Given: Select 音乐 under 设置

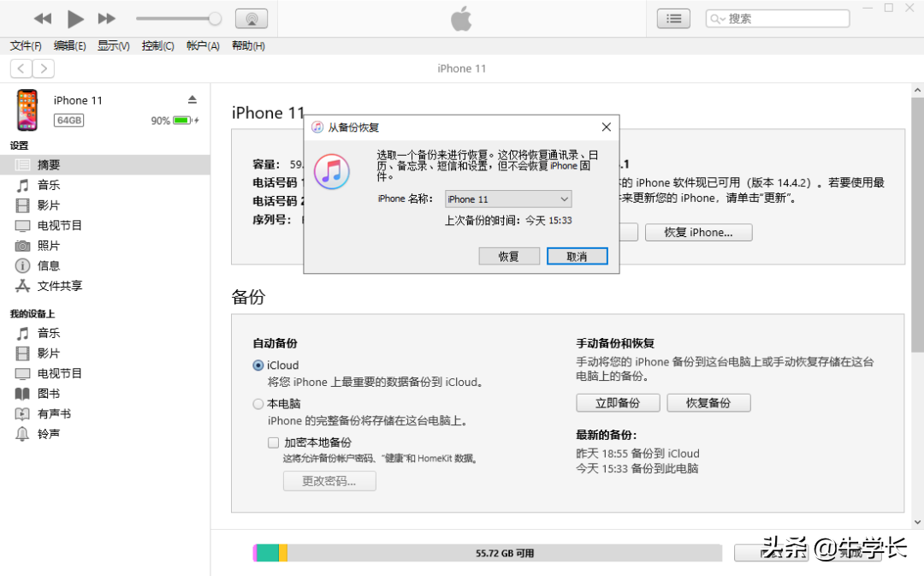Looking at the screenshot, I should tap(105, 185).
